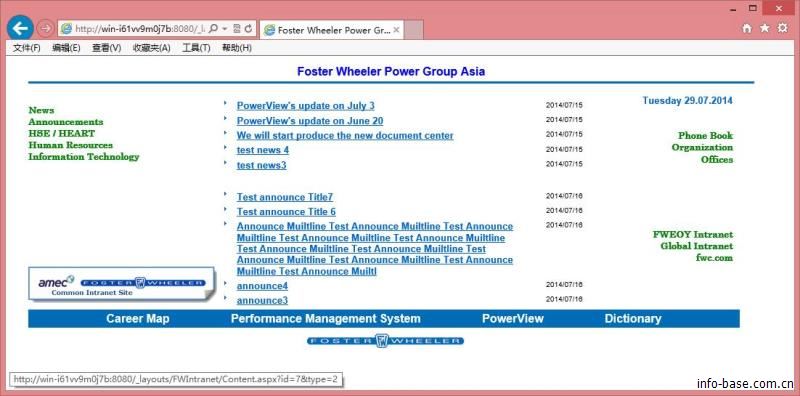Open PowerView's update on July 3

[306, 106]
